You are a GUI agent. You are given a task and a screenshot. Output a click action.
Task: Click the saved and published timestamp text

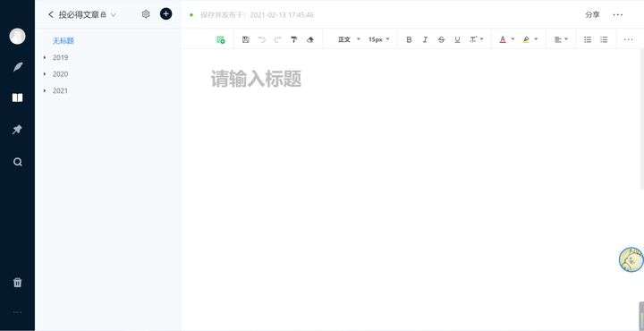point(257,15)
